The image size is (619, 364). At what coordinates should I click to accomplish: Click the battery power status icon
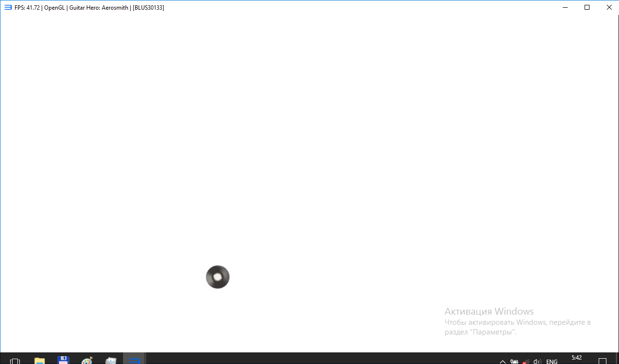pyautogui.click(x=514, y=361)
